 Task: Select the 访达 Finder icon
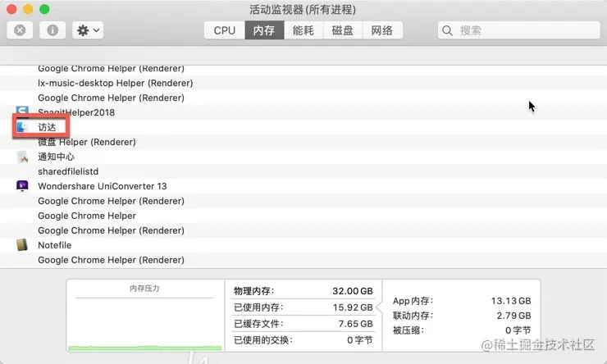click(x=22, y=127)
